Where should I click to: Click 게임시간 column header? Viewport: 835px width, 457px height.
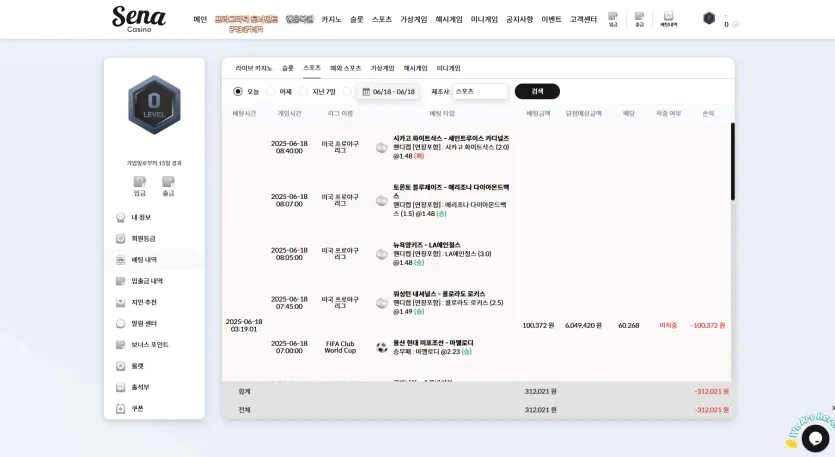[289, 113]
